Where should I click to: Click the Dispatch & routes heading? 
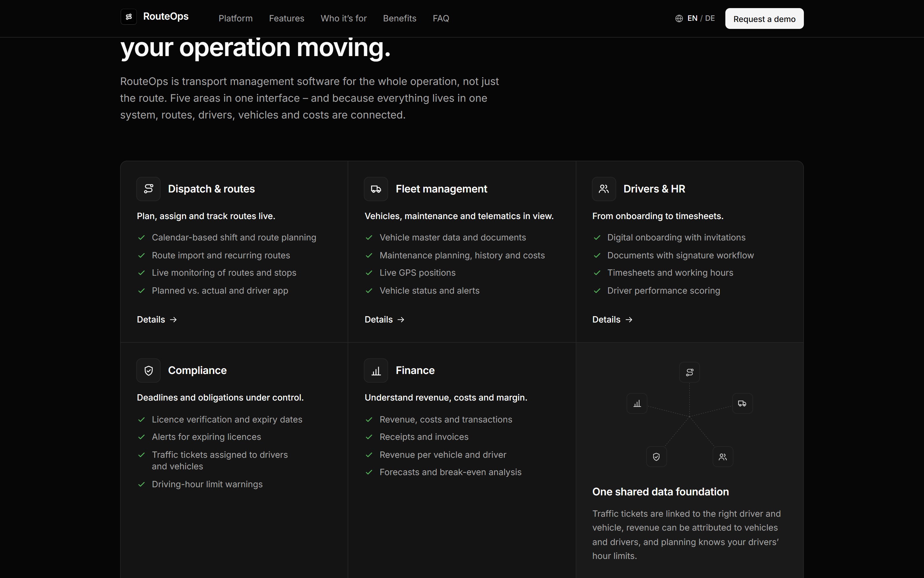pos(212,189)
